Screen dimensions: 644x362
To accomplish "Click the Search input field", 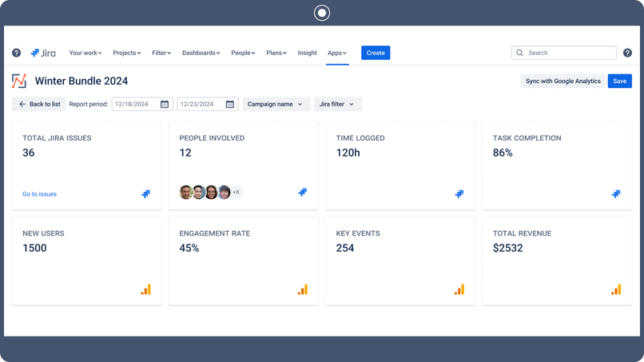I will point(564,53).
